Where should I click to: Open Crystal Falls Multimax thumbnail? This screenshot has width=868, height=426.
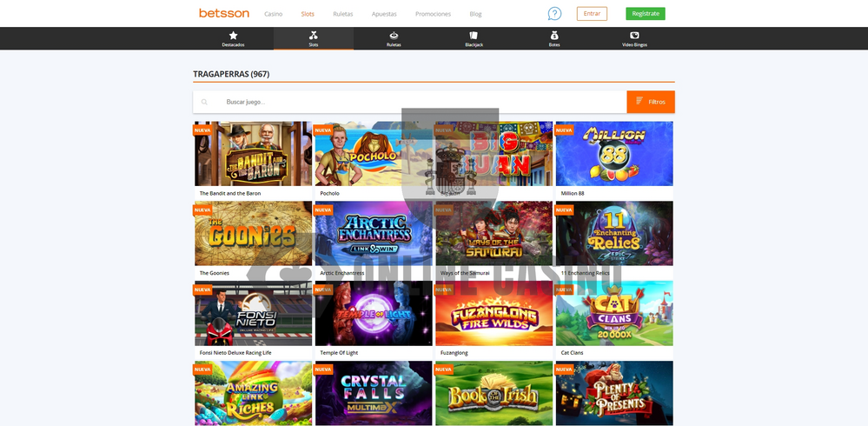click(x=374, y=393)
